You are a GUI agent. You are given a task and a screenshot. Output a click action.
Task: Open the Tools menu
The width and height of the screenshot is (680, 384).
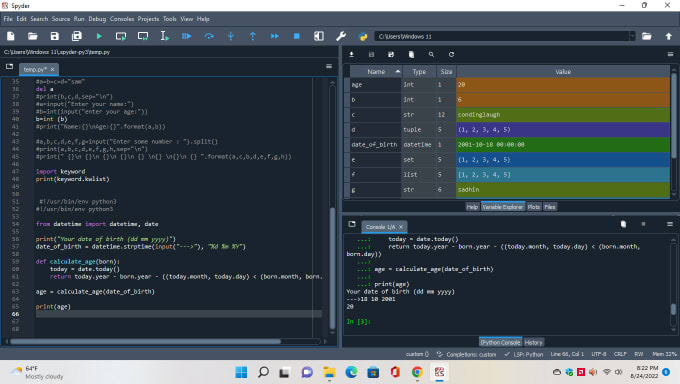tap(170, 19)
